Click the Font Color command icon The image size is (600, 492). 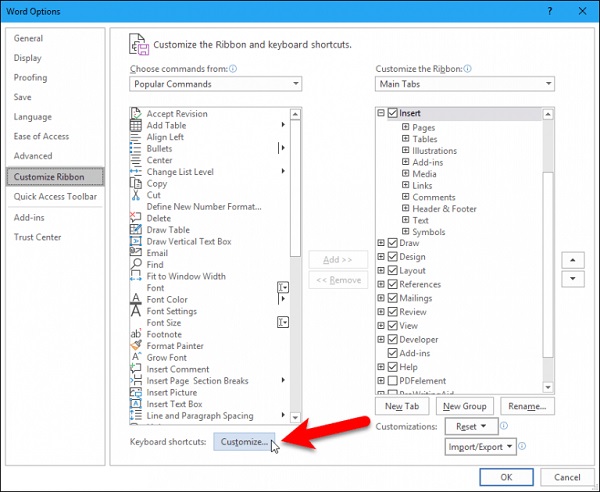(x=136, y=300)
